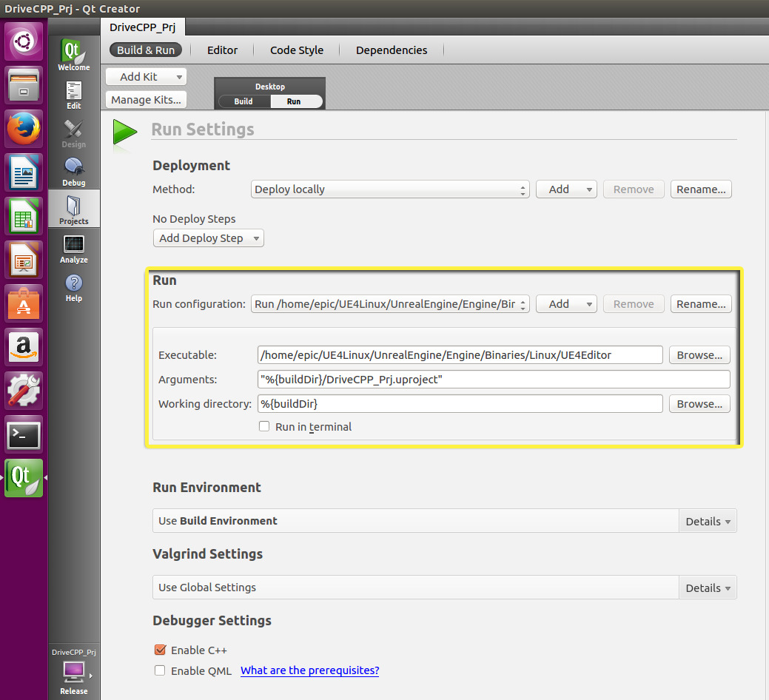This screenshot has height=700, width=769.
Task: Launch Firefox from the Ubuntu dock
Action: (24, 129)
